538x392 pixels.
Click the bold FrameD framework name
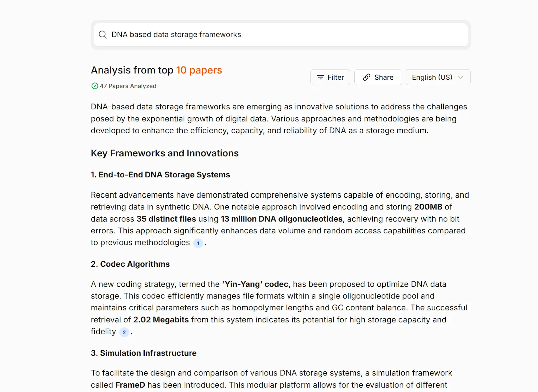(130, 385)
